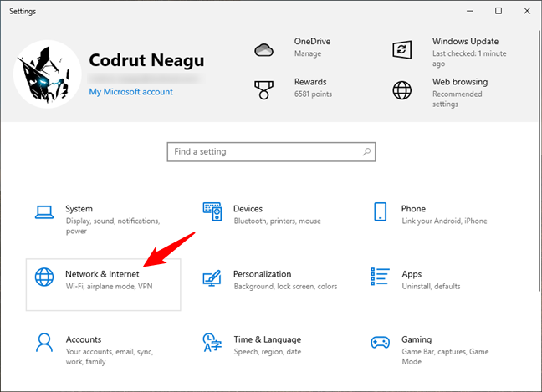The width and height of the screenshot is (542, 392).
Task: Click the search magnifier icon
Action: pyautogui.click(x=366, y=151)
